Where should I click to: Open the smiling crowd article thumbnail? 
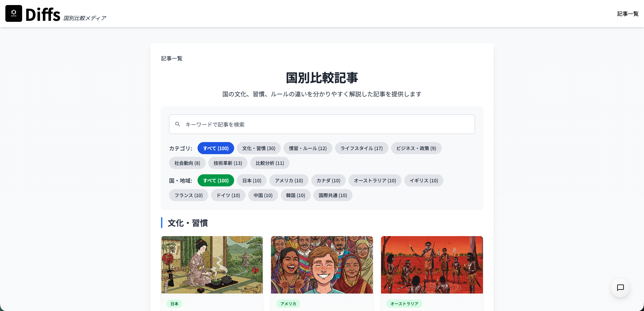coord(322,265)
